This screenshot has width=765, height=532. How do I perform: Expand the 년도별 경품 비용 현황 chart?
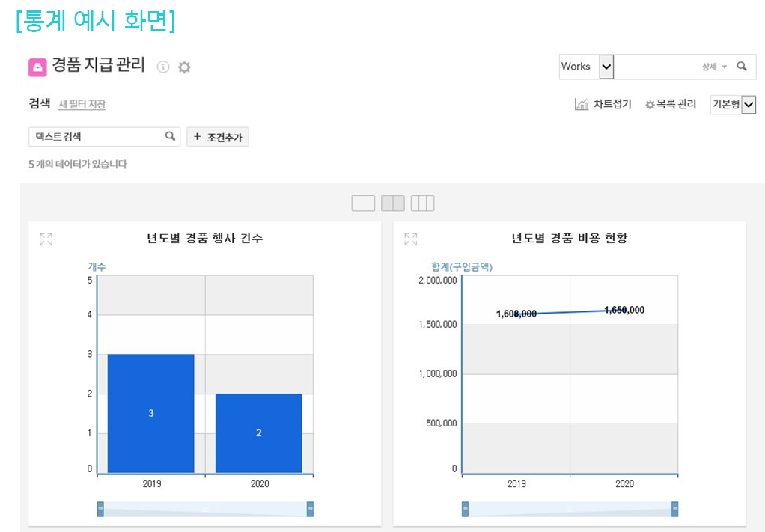[410, 239]
